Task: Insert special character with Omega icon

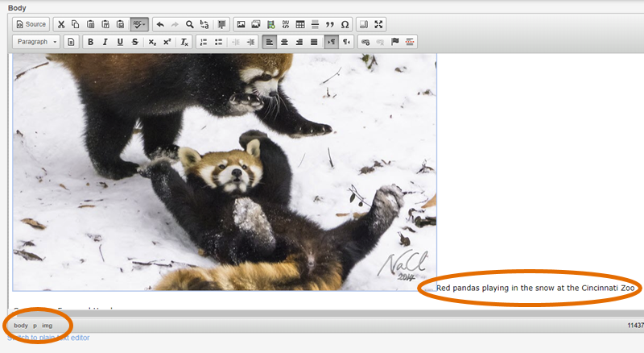Action: (x=345, y=24)
